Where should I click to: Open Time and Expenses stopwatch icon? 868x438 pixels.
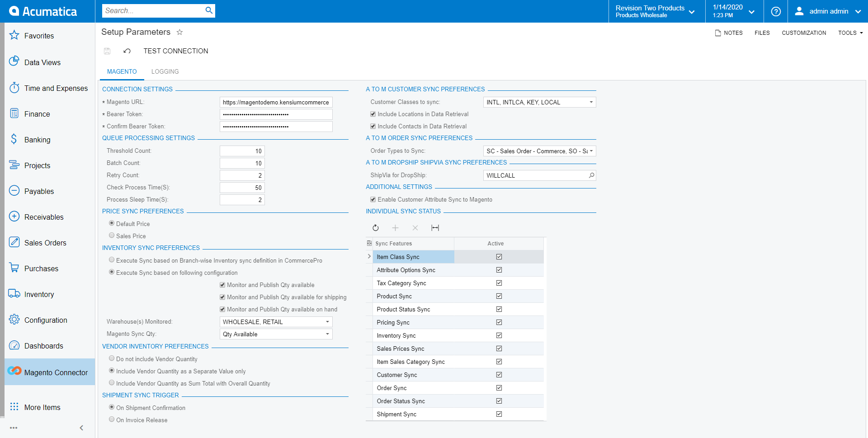pos(14,87)
